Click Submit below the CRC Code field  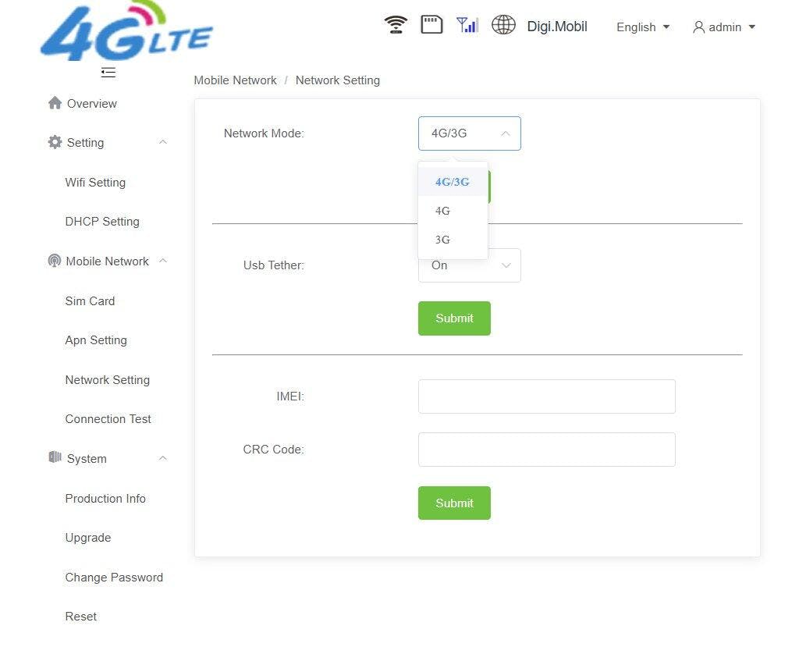[454, 503]
